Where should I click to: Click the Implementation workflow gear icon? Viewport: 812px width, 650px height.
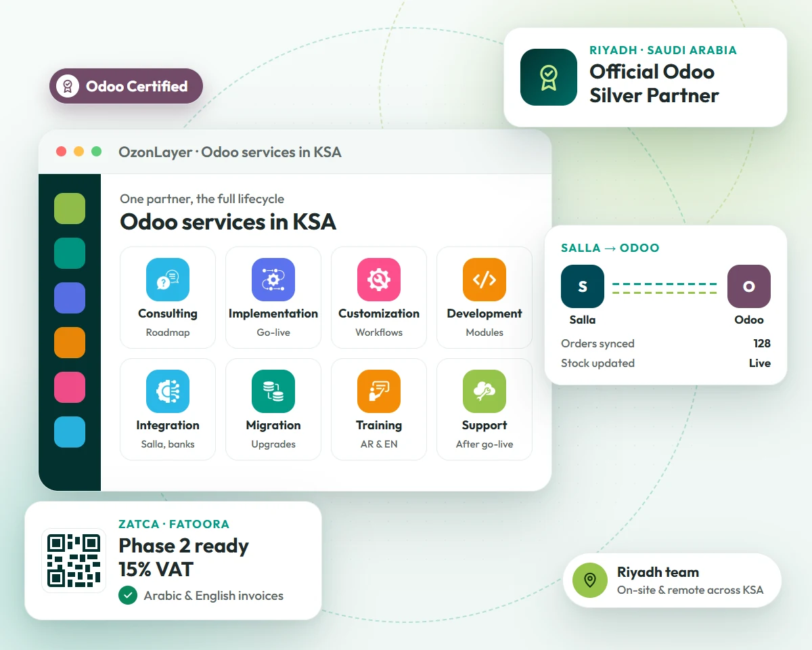[x=273, y=280]
